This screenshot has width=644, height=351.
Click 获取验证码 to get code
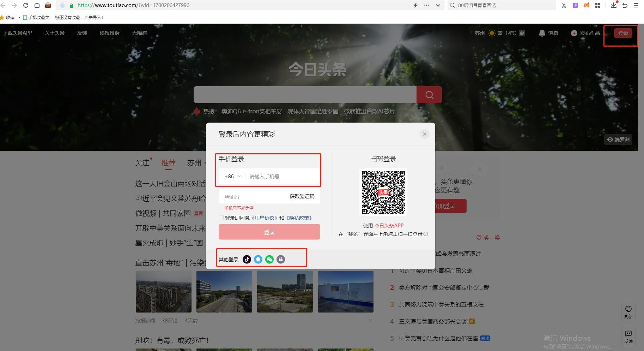click(302, 196)
